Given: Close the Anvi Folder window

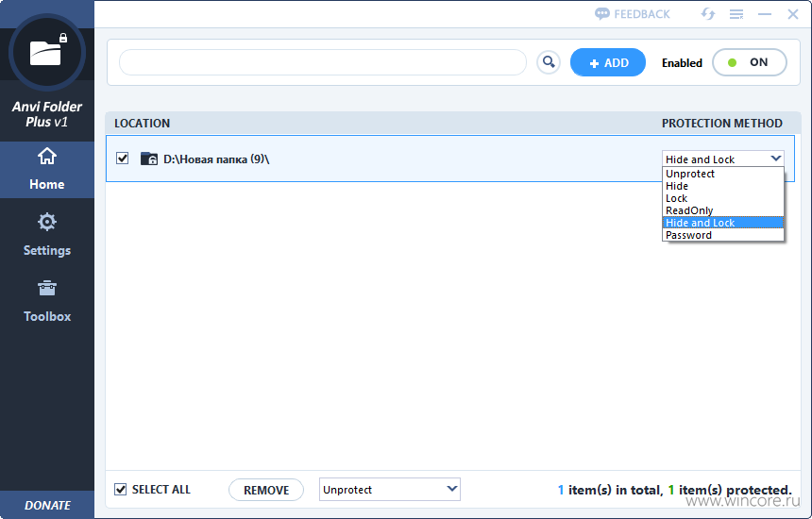Looking at the screenshot, I should pyautogui.click(x=793, y=14).
